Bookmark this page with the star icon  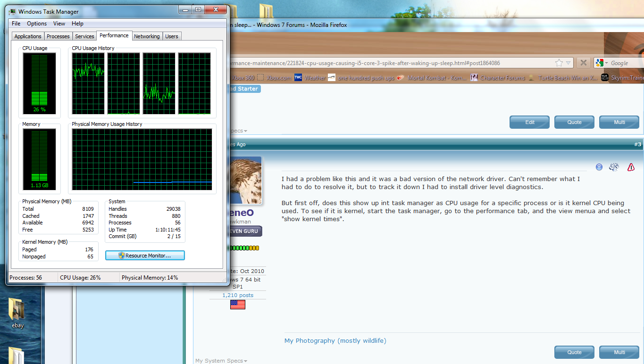pyautogui.click(x=559, y=63)
